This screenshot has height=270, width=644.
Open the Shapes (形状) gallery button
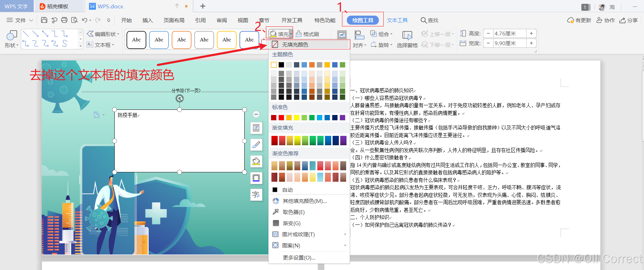click(11, 39)
